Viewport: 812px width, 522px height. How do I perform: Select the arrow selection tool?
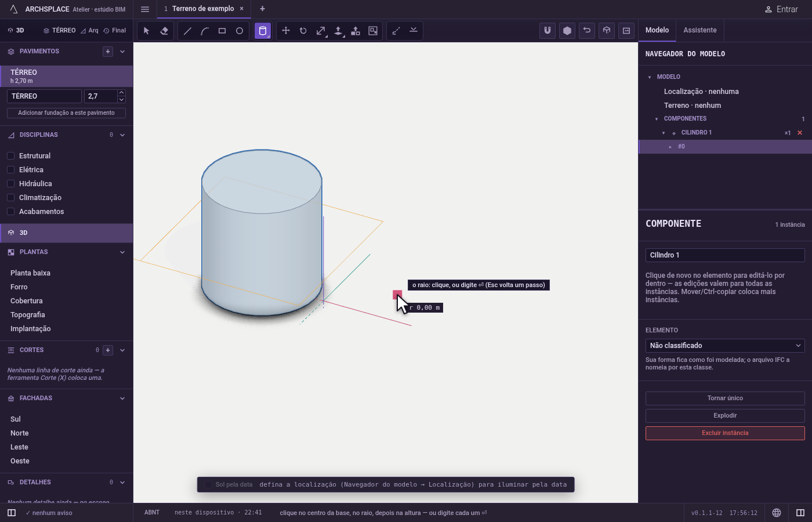pyautogui.click(x=147, y=31)
